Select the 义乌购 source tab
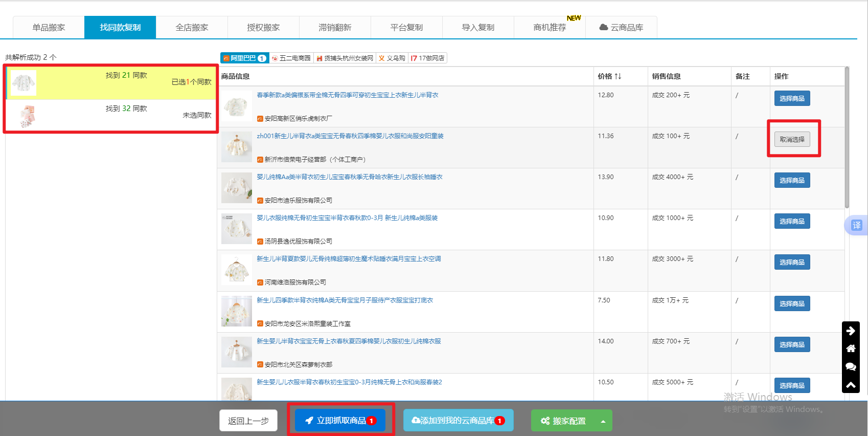This screenshot has width=868, height=436. click(392, 58)
